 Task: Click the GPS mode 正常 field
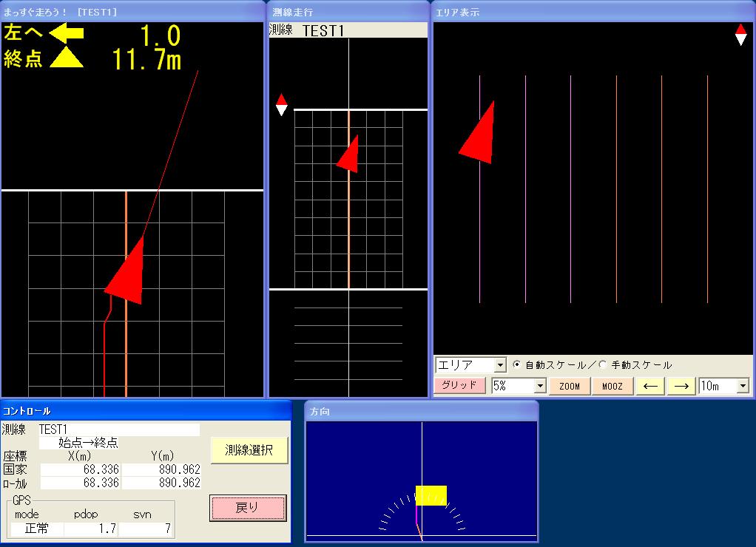[37, 529]
